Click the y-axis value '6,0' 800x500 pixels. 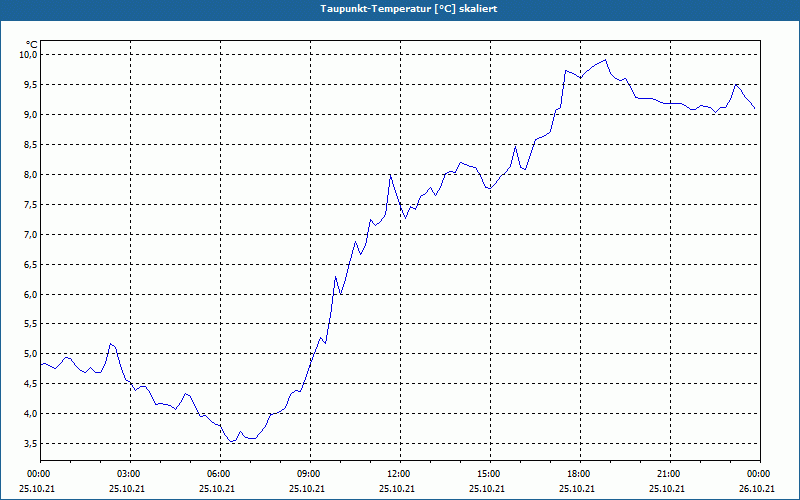31,295
